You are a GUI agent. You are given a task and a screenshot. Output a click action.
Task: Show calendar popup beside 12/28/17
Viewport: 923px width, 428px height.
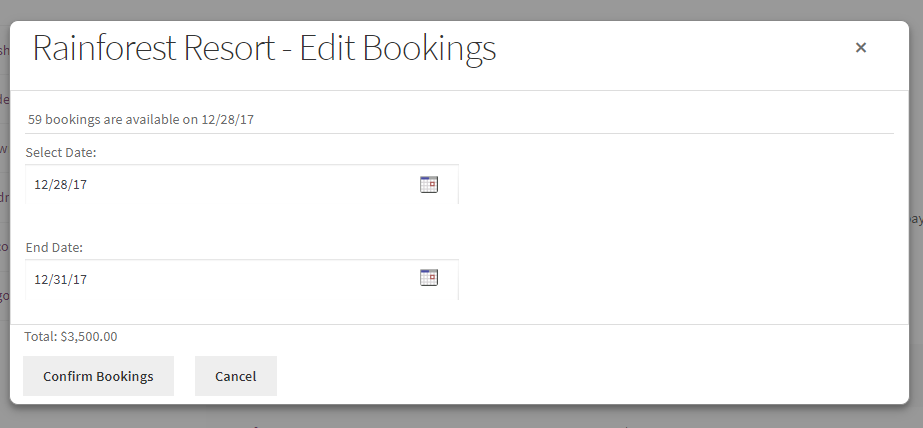[429, 184]
